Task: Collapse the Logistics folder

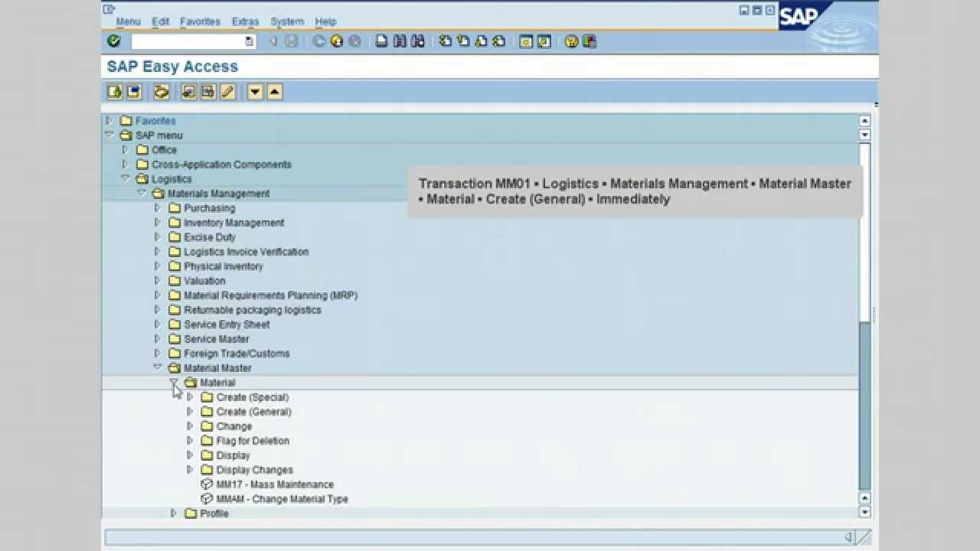Action: point(125,179)
